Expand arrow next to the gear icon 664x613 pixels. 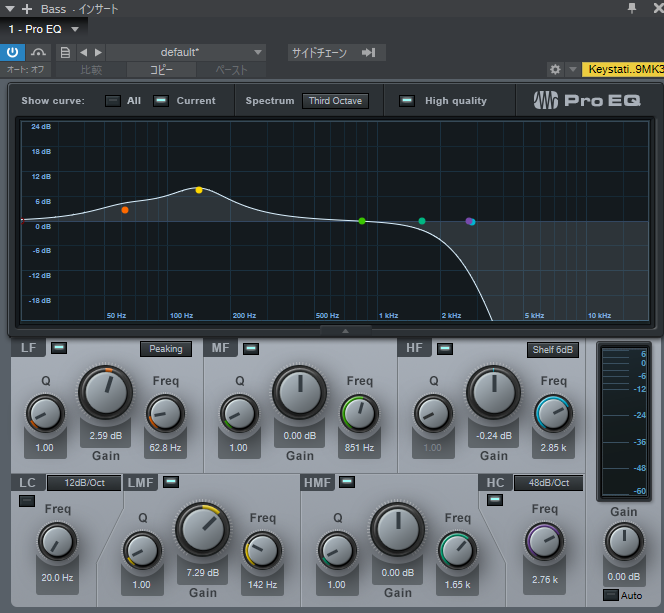coord(573,69)
